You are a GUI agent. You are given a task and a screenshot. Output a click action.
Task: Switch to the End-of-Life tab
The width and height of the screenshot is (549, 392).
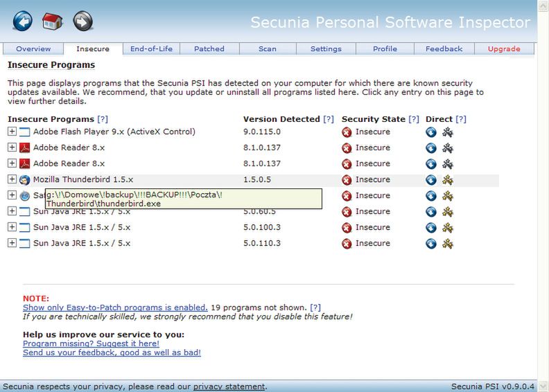(x=151, y=49)
